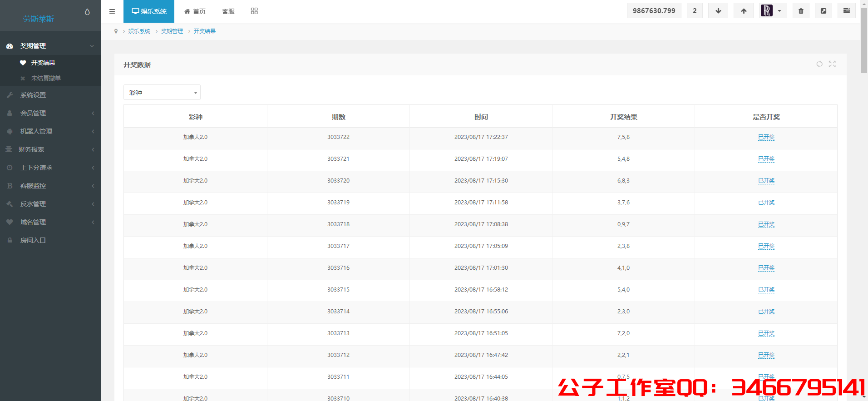Open 系统设置 in the sidebar
This screenshot has height=401, width=868.
33,95
